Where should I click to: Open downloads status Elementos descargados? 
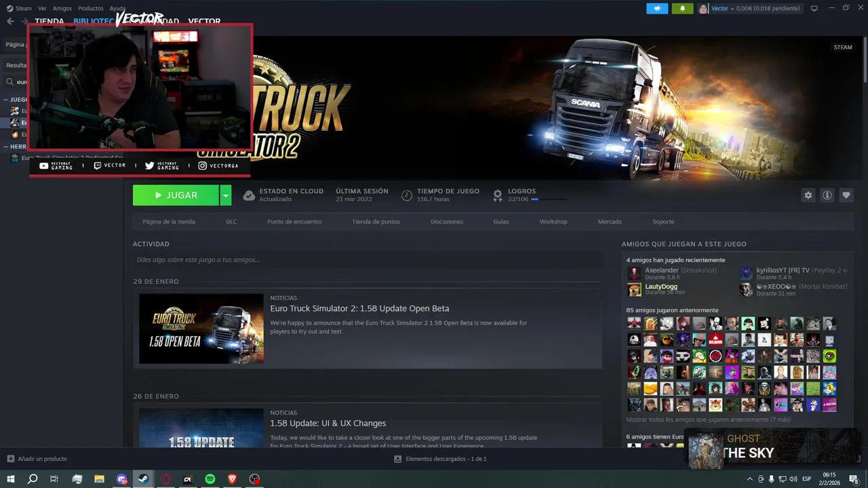[x=440, y=459]
